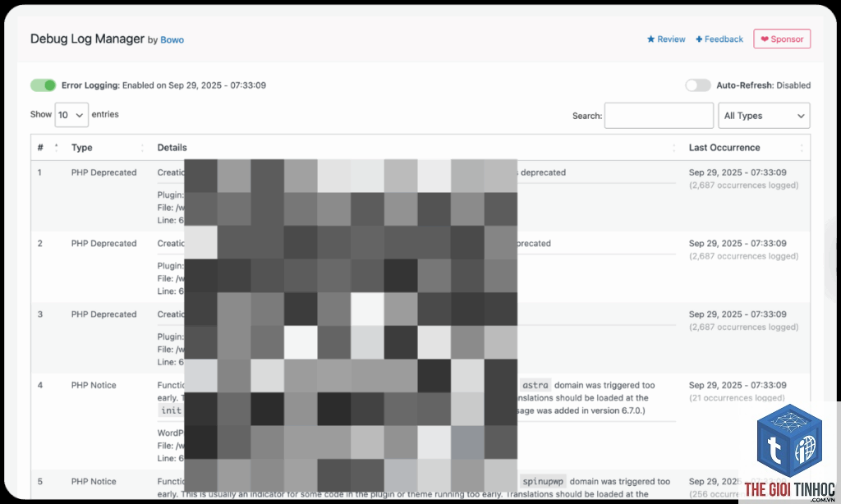The width and height of the screenshot is (841, 504).
Task: Open the Show entries count dropdown
Action: point(71,115)
